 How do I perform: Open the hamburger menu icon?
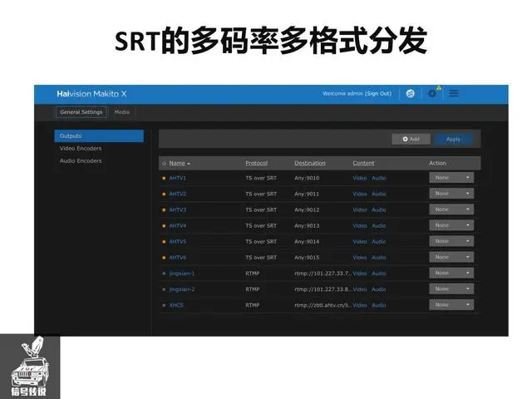(x=454, y=93)
